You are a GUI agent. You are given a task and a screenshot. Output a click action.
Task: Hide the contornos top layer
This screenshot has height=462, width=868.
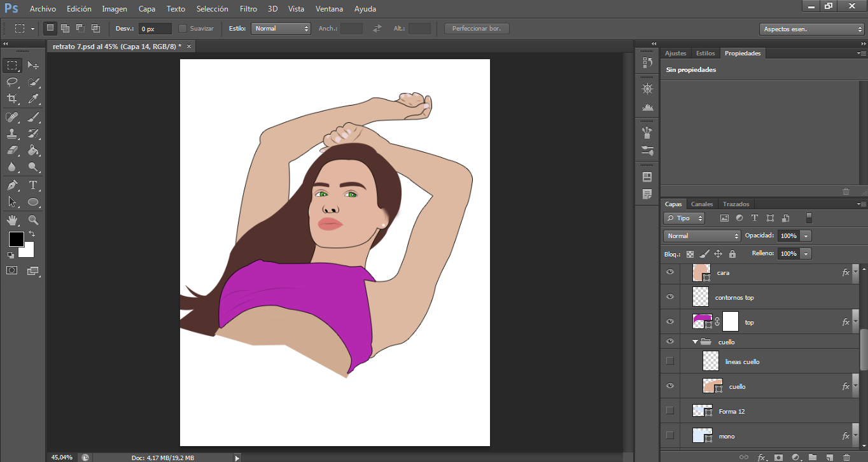pyautogui.click(x=669, y=297)
